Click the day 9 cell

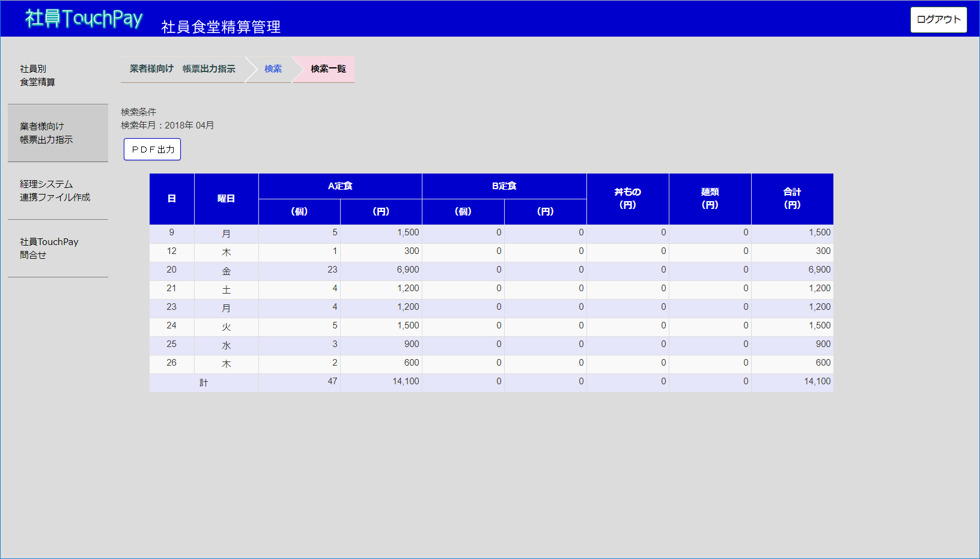click(172, 234)
